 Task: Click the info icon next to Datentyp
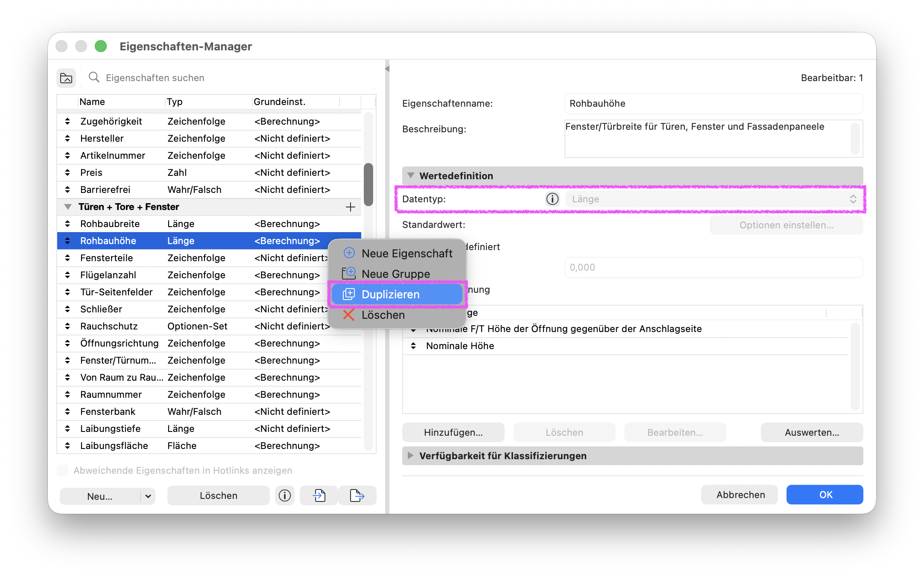coord(552,199)
